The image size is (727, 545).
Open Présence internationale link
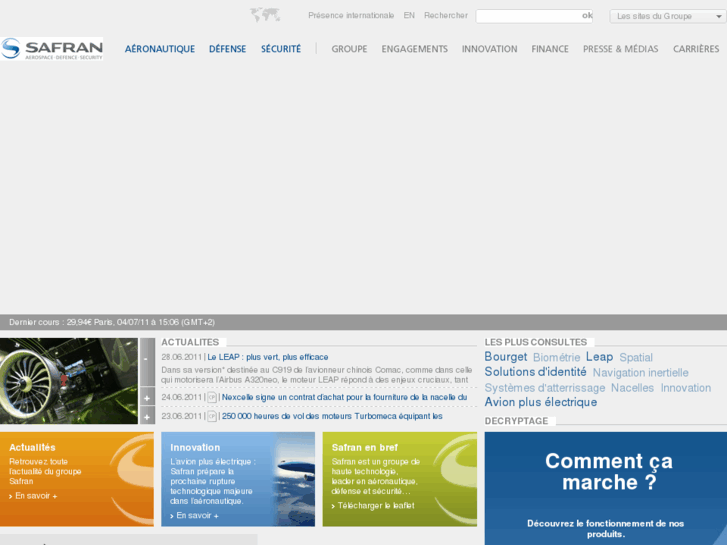coord(351,15)
